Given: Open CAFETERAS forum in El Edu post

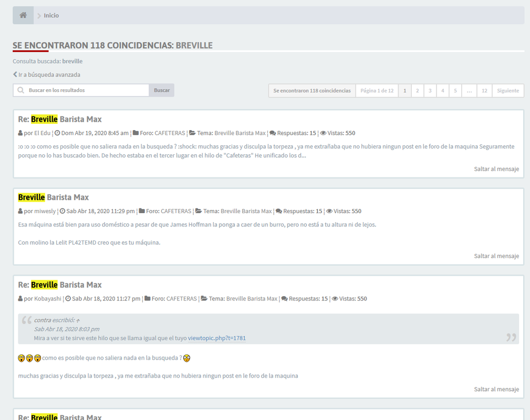Looking at the screenshot, I should [x=170, y=133].
